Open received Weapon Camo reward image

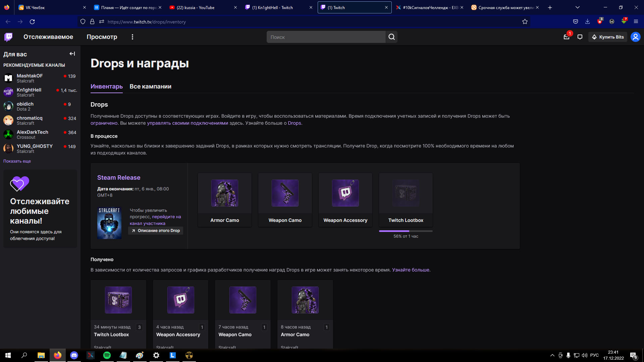point(243,300)
